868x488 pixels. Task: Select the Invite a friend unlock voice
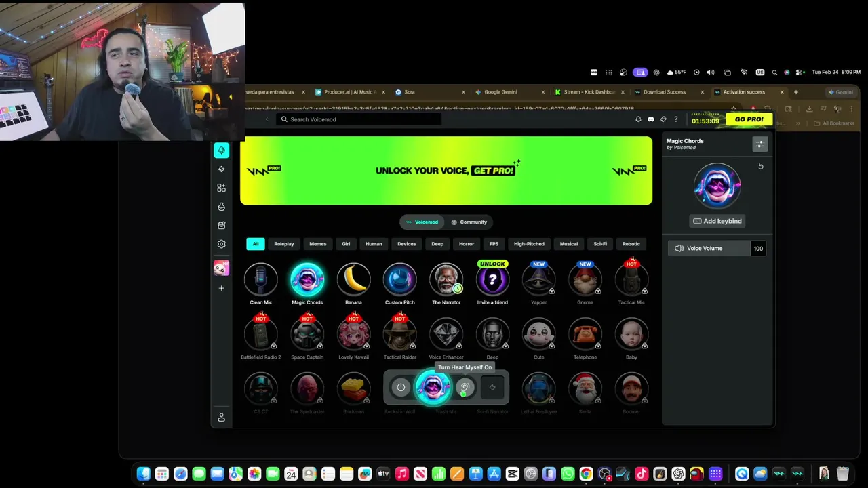point(492,280)
